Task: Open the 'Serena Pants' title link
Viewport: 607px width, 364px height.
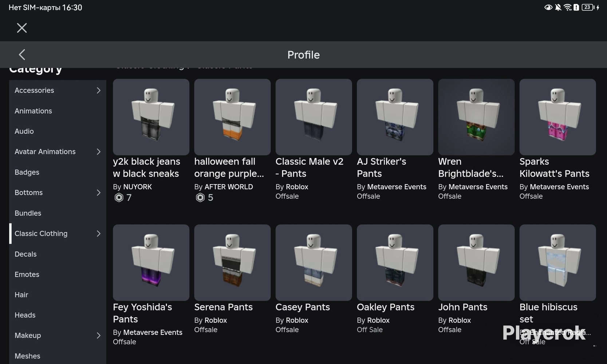Action: (223, 307)
